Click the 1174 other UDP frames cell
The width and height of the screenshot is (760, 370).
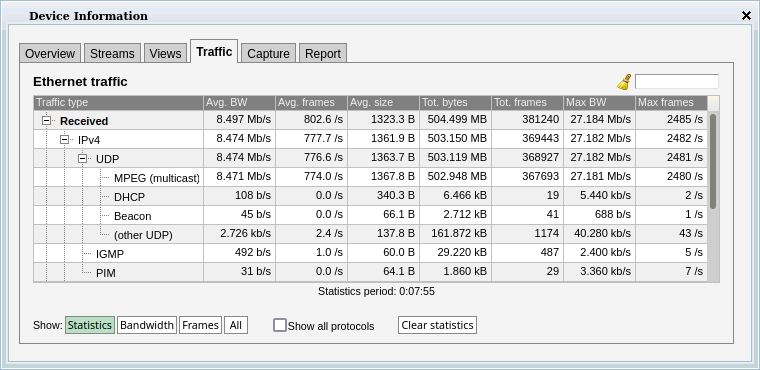pyautogui.click(x=527, y=233)
